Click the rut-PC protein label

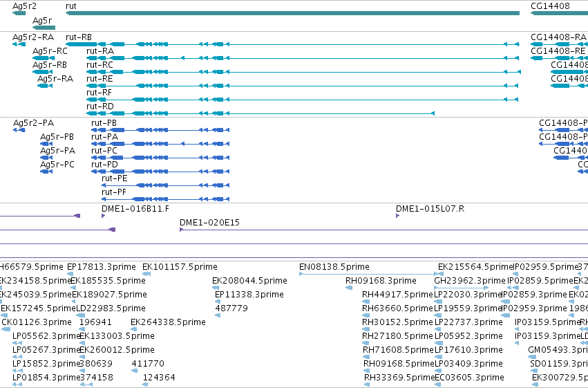pyautogui.click(x=104, y=151)
